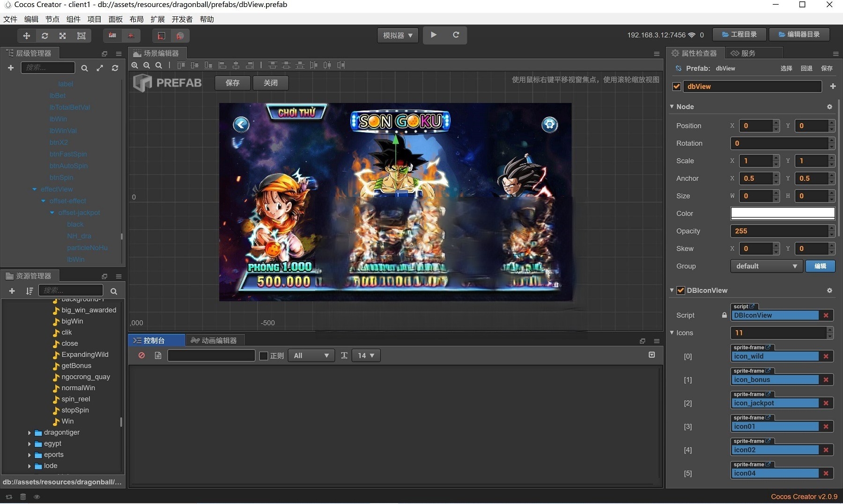This screenshot has width=843, height=504.
Task: Open the 文件 menu
Action: point(10,19)
